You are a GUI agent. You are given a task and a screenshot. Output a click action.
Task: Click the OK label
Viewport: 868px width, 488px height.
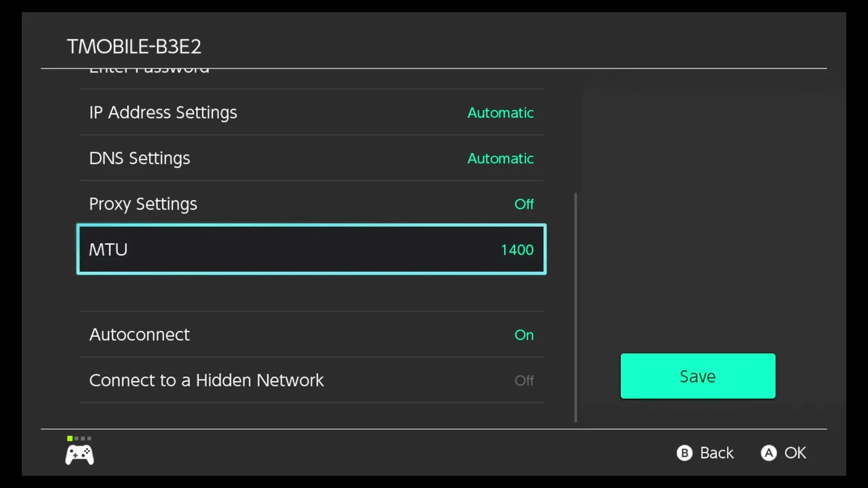click(795, 453)
